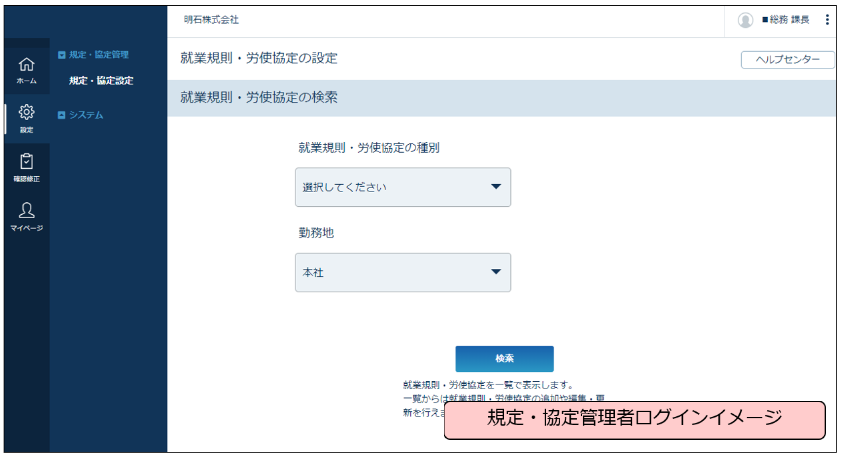The height and width of the screenshot is (459, 842).
Task: Go to Home in the sidebar
Action: (x=26, y=70)
